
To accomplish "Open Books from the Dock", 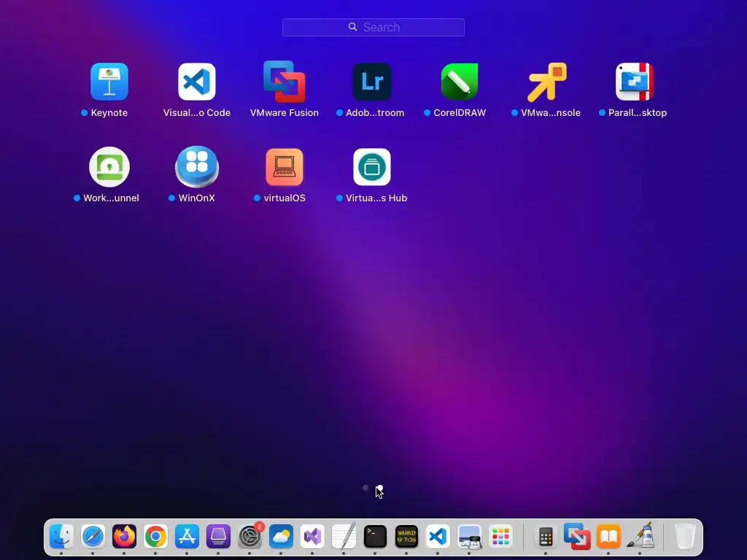I will (609, 536).
